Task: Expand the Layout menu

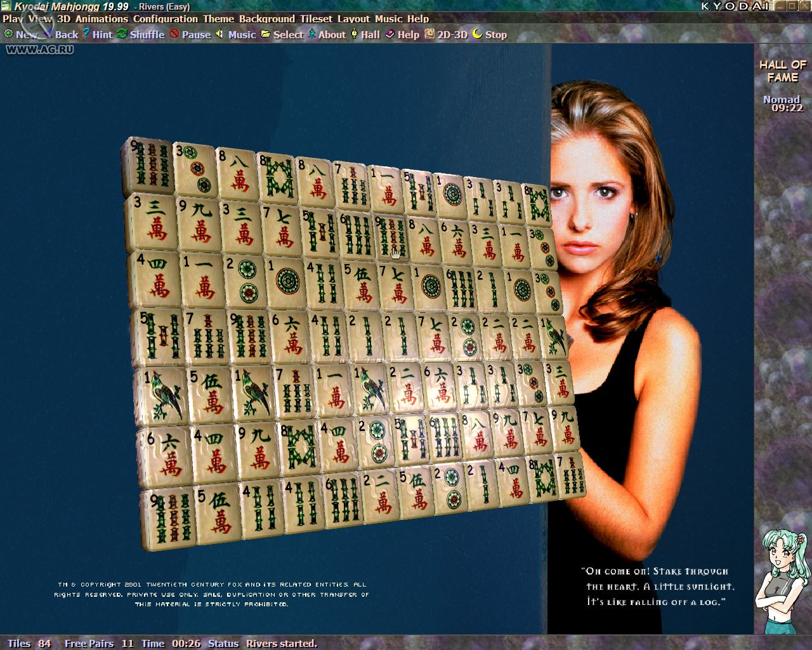Action: (x=353, y=19)
